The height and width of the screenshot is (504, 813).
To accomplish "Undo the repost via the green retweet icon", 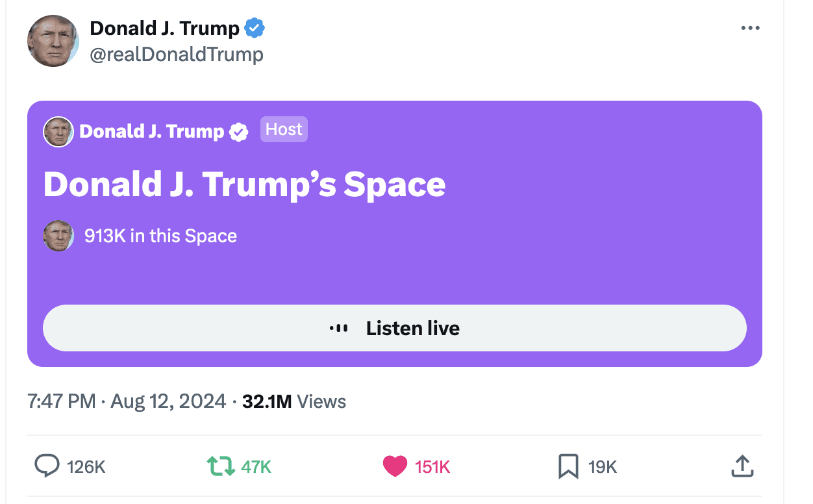I will point(220,466).
